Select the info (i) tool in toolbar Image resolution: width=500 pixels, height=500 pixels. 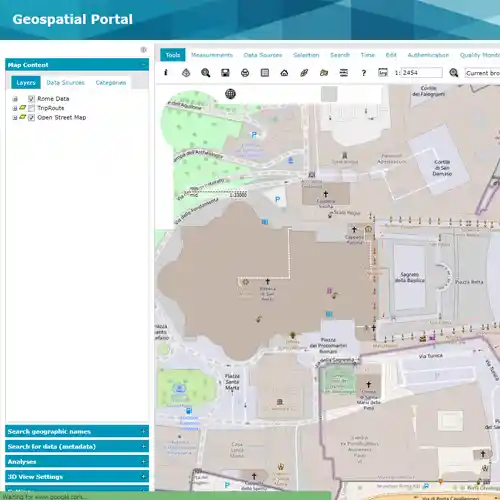166,72
